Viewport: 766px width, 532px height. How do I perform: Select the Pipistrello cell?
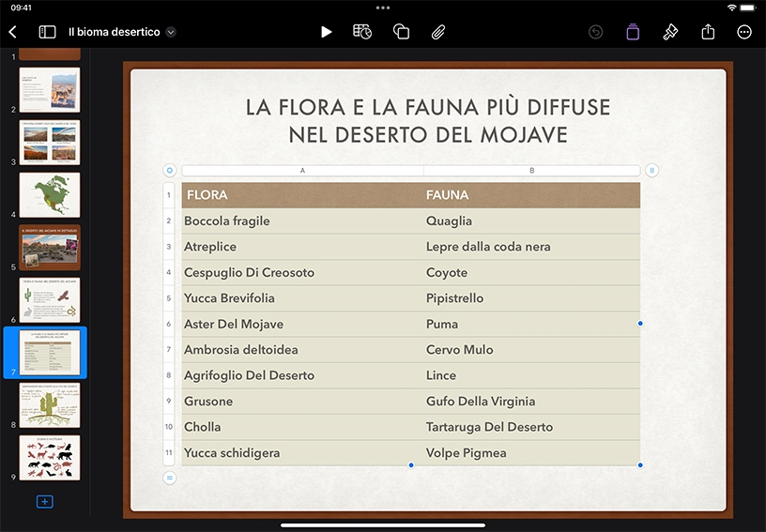(532, 298)
